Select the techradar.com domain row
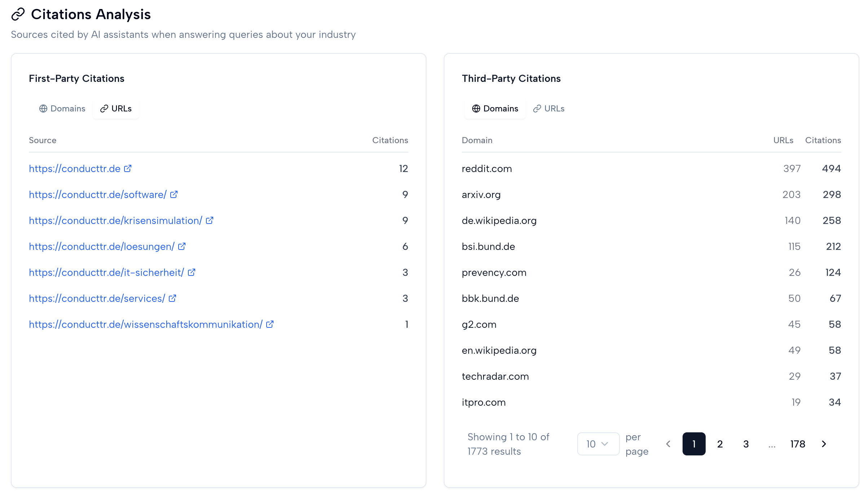This screenshot has width=868, height=494. (x=652, y=376)
